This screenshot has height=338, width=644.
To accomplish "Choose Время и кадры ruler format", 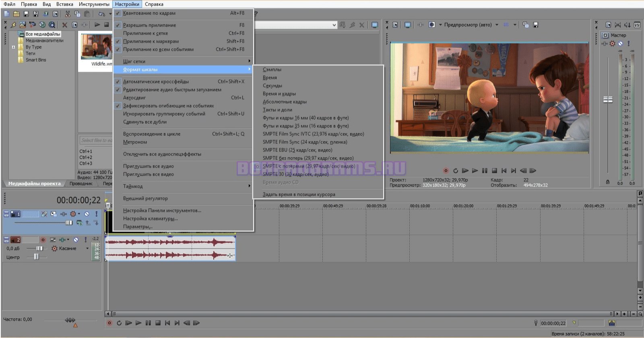I will click(x=318, y=93).
